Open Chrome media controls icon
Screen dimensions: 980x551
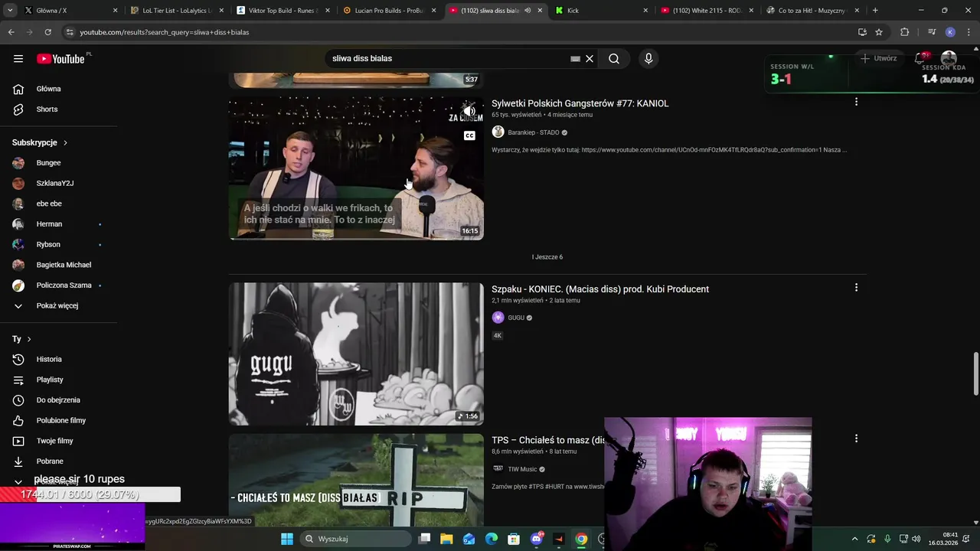tap(932, 32)
